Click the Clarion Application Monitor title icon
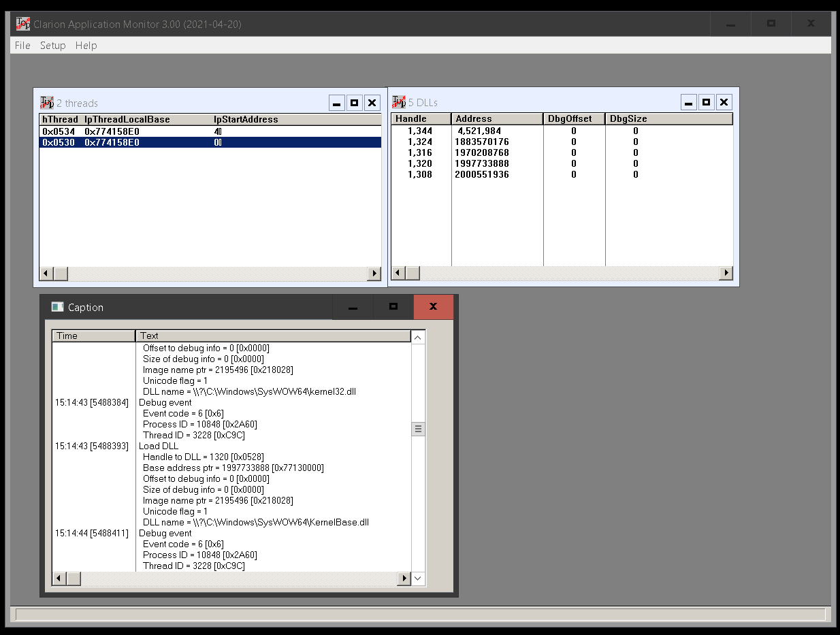Viewport: 840px width, 635px height. click(23, 24)
